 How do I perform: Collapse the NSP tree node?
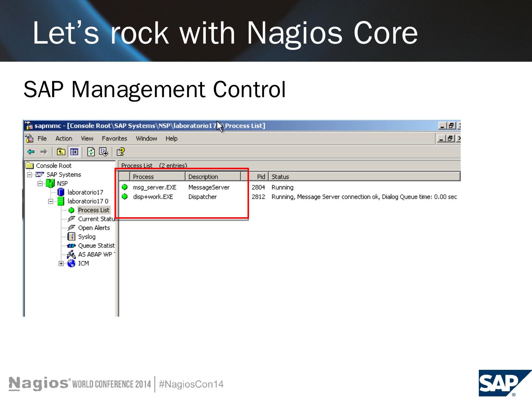point(40,183)
